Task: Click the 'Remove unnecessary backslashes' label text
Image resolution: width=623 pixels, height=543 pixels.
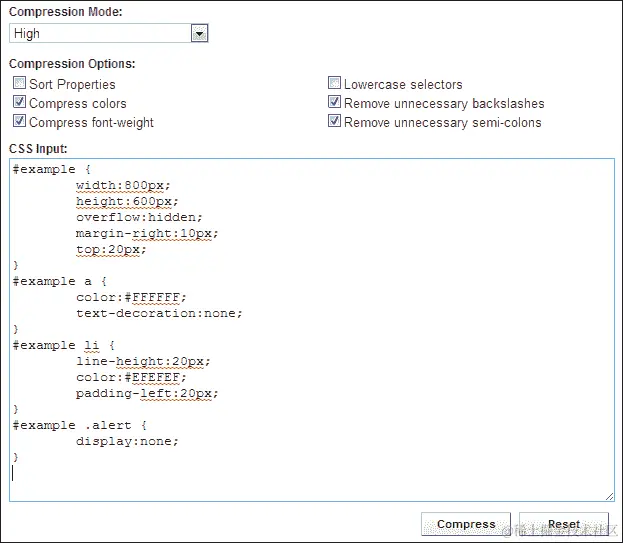Action: click(x=444, y=103)
